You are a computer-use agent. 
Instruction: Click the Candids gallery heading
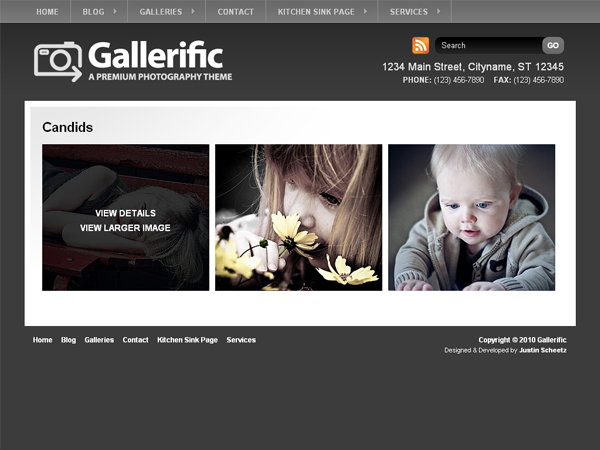[x=67, y=127]
